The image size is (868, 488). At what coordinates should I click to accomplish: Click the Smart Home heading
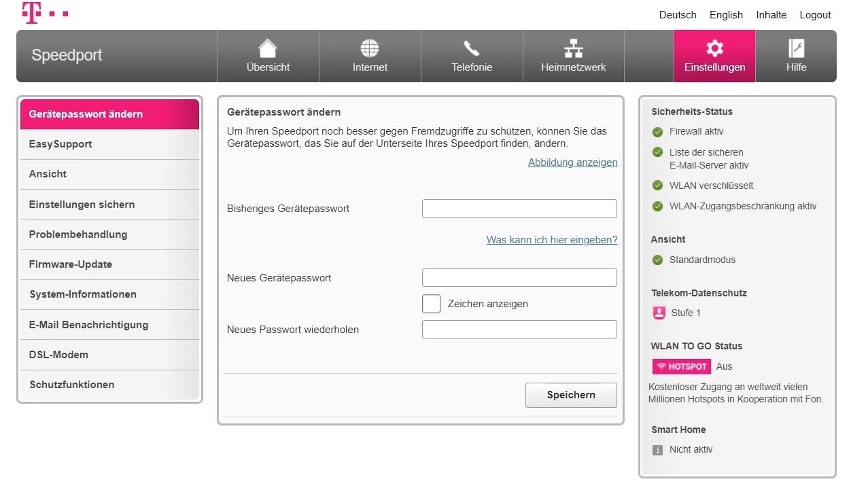(678, 430)
